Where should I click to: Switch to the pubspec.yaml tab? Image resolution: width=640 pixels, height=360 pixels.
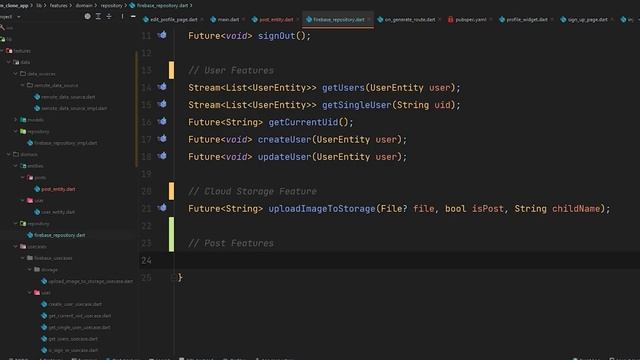coord(470,19)
